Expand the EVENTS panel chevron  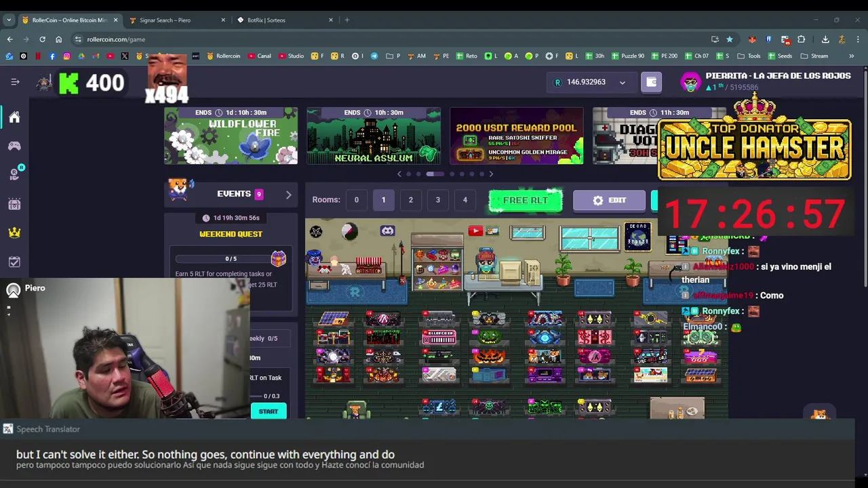click(x=288, y=195)
